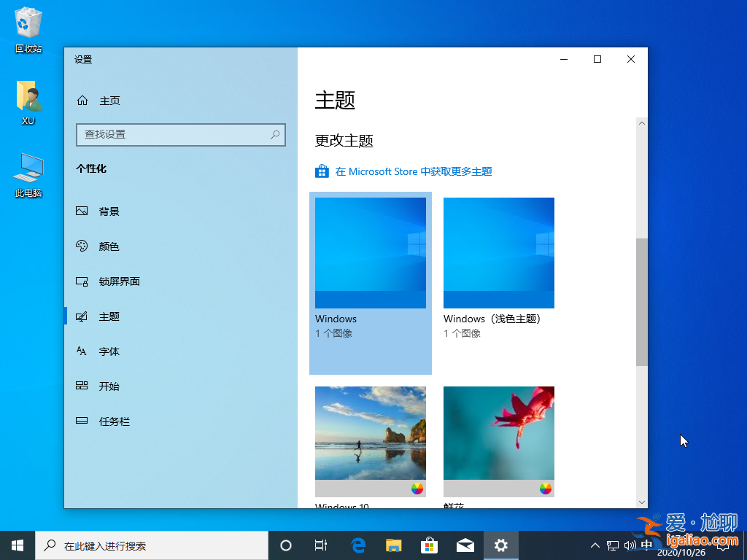Image resolution: width=747 pixels, height=560 pixels.
Task: Open 颜色 settings in the sidebar
Action: click(x=108, y=246)
